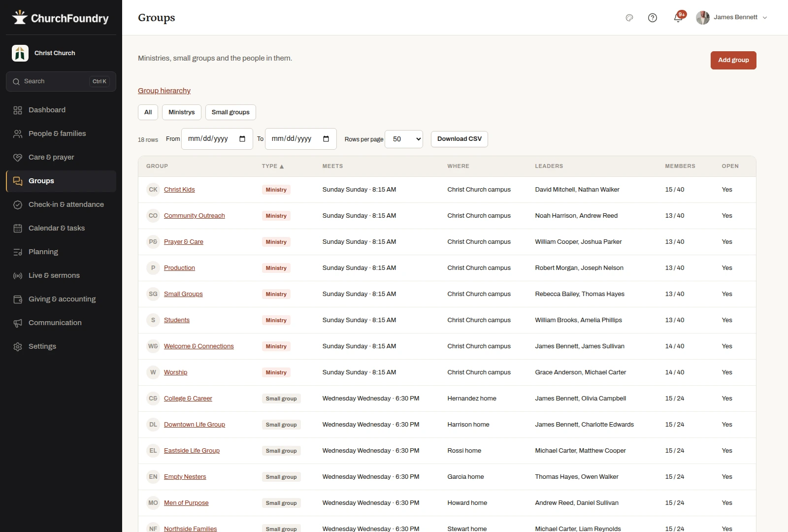The width and height of the screenshot is (788, 532).
Task: Expand the James Bennett user menu chevron
Action: point(765,18)
